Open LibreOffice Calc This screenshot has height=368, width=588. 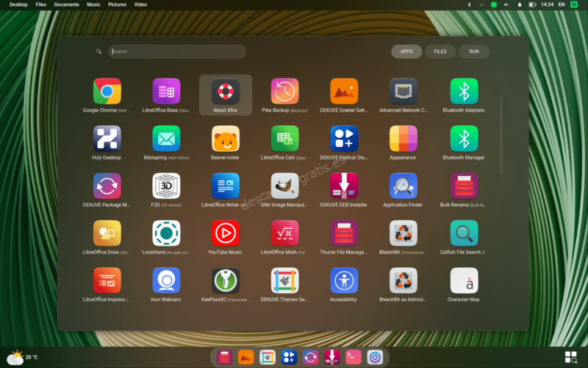tap(284, 138)
